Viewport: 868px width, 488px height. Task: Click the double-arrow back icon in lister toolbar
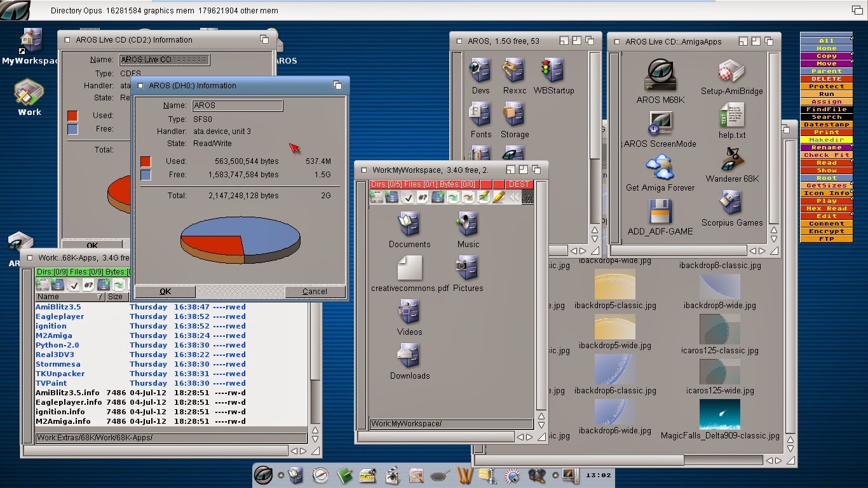coord(514,198)
